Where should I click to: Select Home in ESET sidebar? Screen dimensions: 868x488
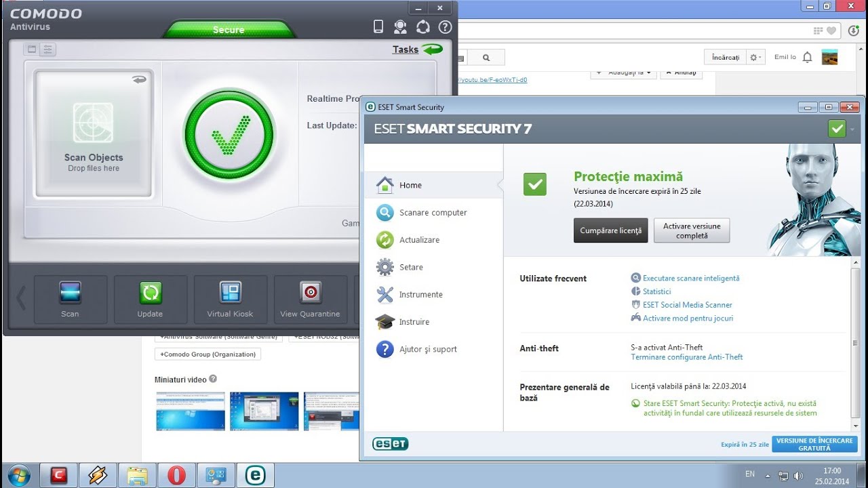pos(433,185)
